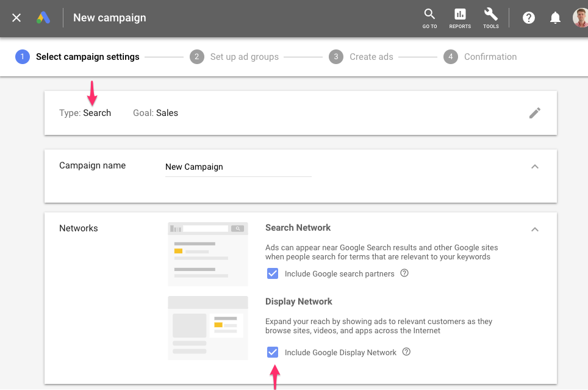Image resolution: width=588 pixels, height=390 pixels.
Task: Close the New campaign wizard
Action: click(16, 18)
